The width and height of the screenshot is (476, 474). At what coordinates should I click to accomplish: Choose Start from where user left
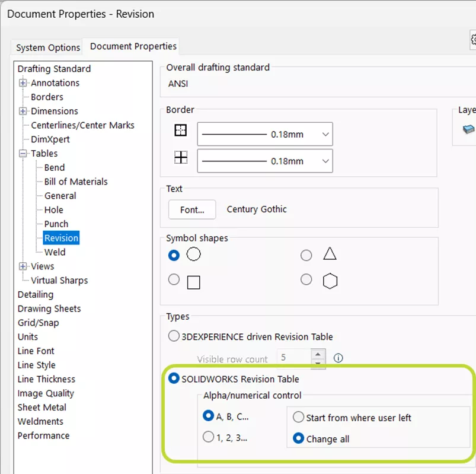click(x=298, y=417)
